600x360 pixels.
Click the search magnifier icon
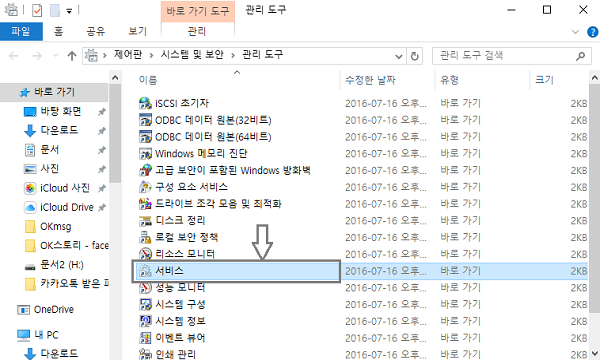coord(580,56)
